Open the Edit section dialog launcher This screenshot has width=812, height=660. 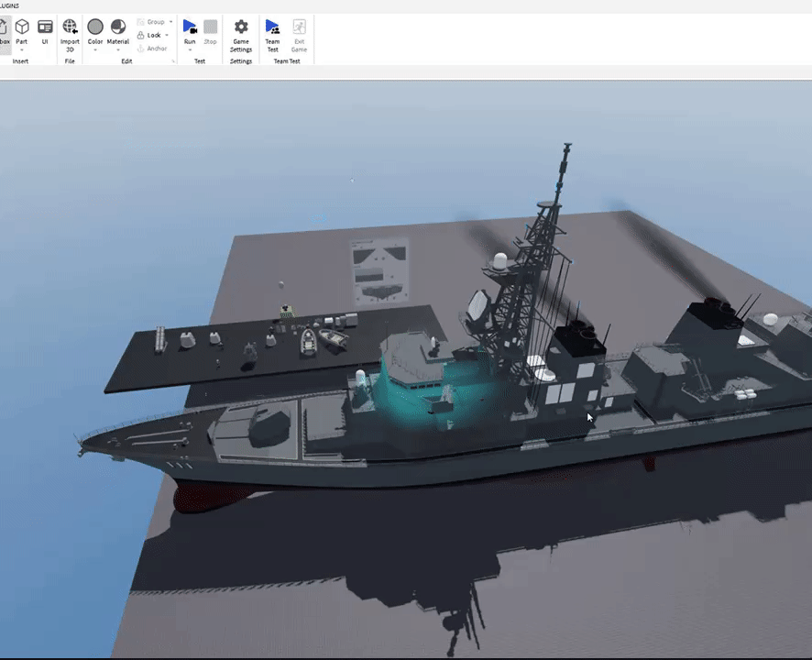pos(172,61)
